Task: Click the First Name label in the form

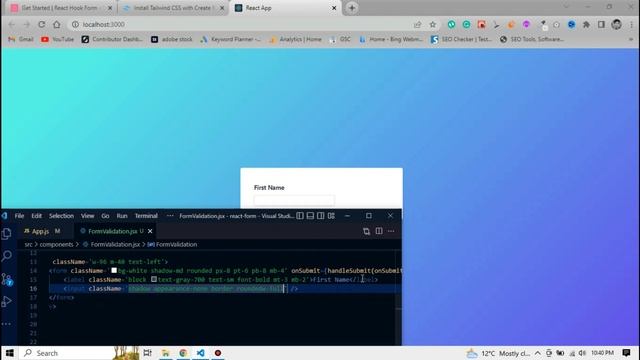Action: [x=269, y=188]
